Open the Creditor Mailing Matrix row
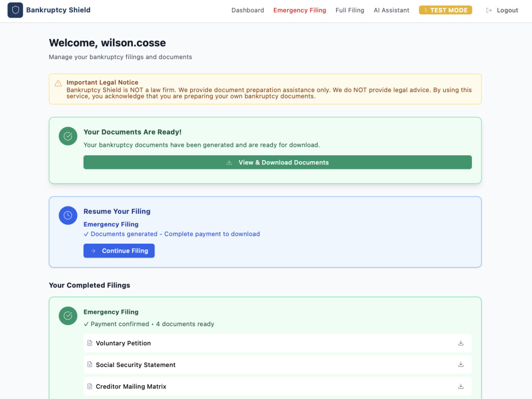532x399 pixels. point(278,386)
